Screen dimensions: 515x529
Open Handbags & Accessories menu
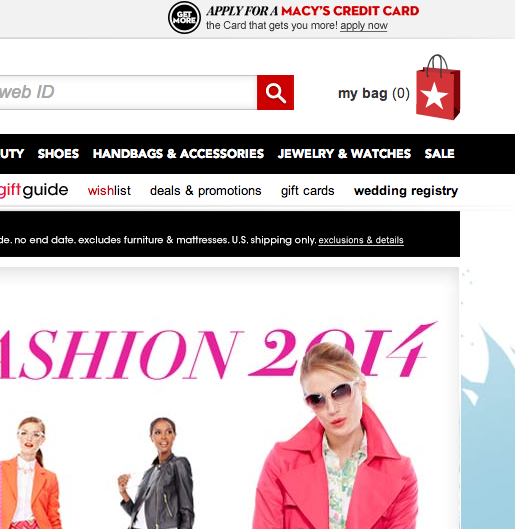tap(178, 154)
